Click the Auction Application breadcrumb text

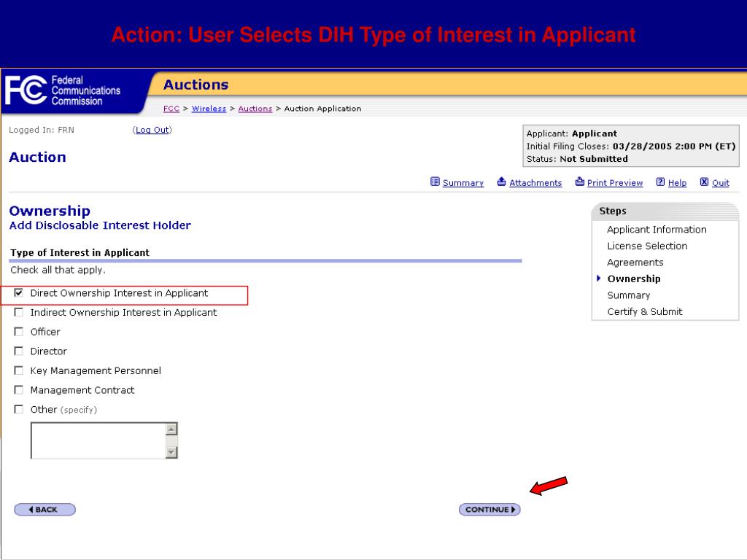click(x=322, y=109)
